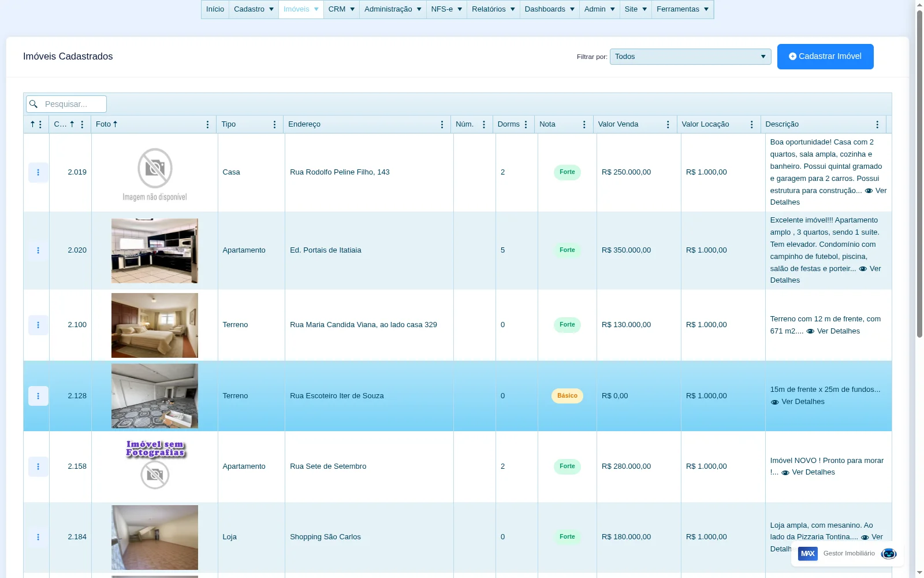The height and width of the screenshot is (578, 924).
Task: Open row actions menu for property 2.020
Action: click(38, 250)
